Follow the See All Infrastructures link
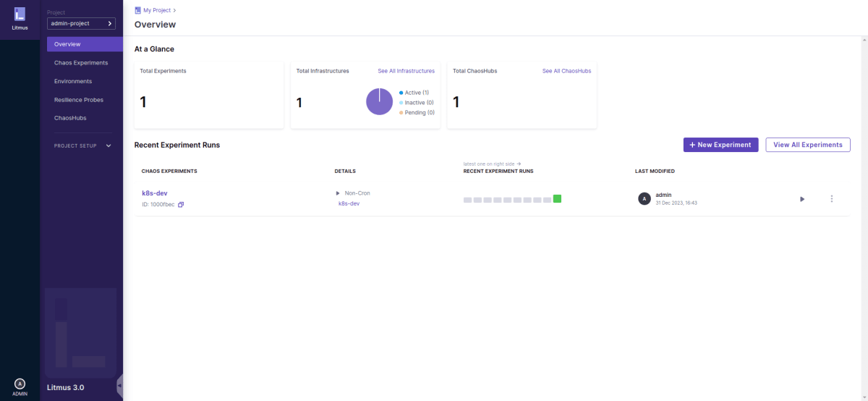The width and height of the screenshot is (868, 401). click(x=406, y=71)
